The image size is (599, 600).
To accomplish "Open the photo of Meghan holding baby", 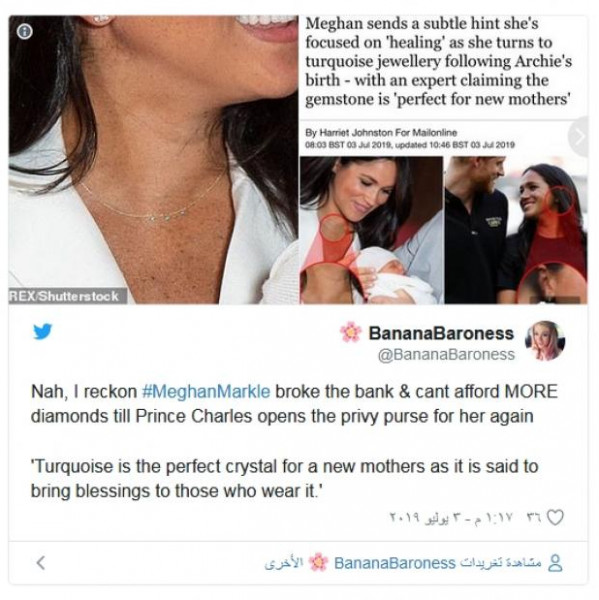I will [371, 230].
